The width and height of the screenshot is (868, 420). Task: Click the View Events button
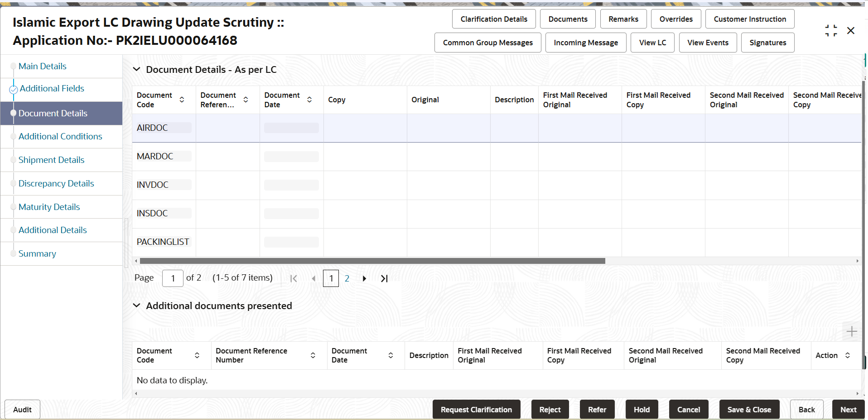[708, 43]
